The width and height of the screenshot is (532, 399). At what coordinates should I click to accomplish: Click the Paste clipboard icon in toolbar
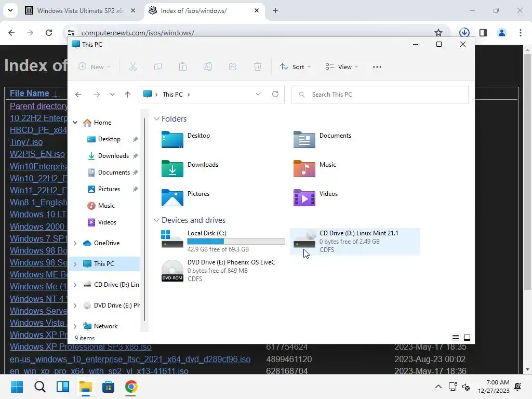[x=183, y=67]
